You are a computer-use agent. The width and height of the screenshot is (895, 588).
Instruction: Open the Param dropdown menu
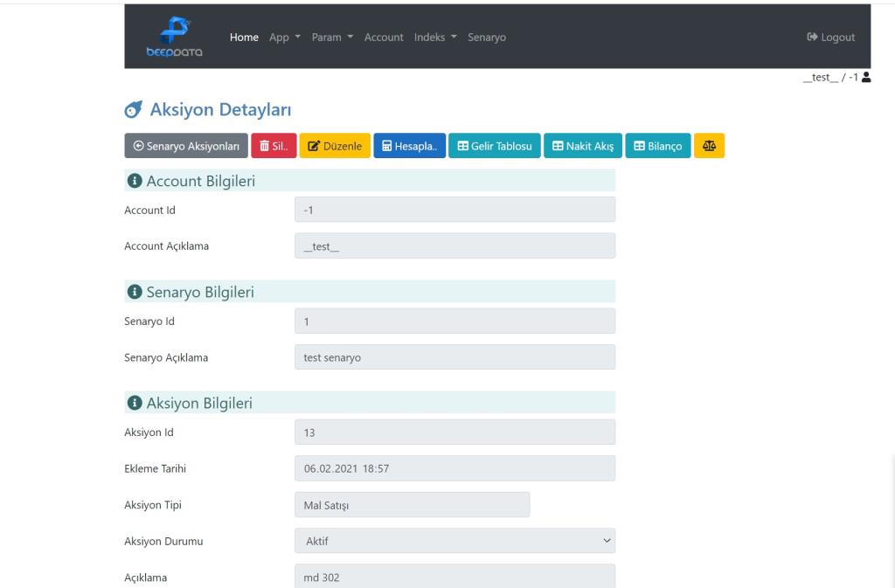[332, 37]
